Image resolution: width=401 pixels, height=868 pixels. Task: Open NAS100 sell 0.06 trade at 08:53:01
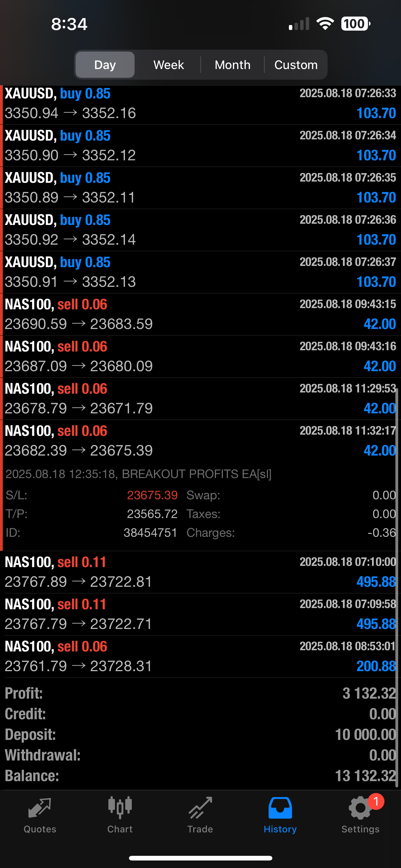(x=200, y=656)
